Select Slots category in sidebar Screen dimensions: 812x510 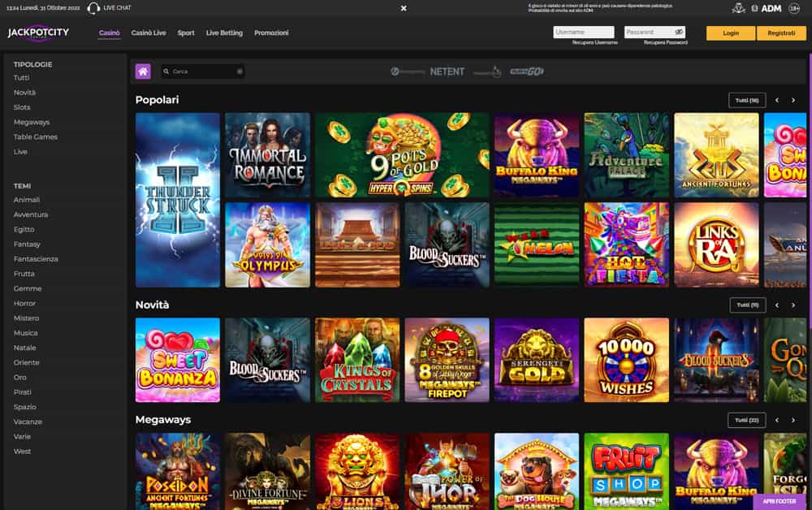tap(22, 107)
